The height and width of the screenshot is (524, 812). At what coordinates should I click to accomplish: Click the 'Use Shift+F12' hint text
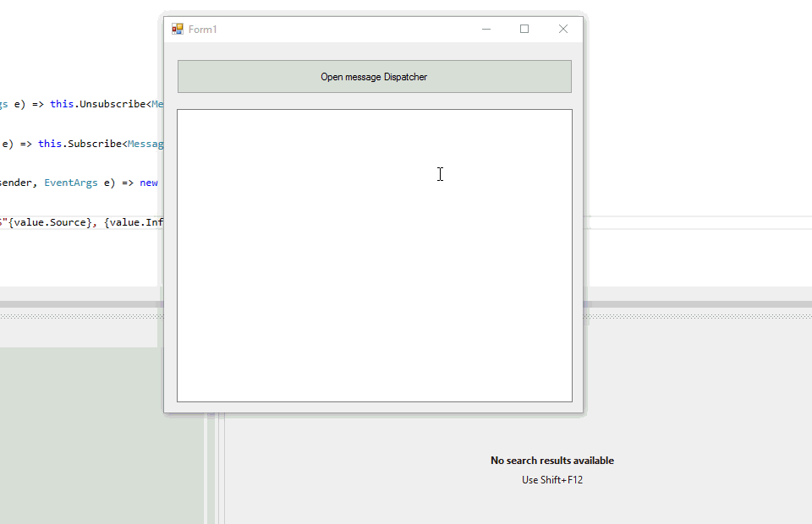point(552,480)
